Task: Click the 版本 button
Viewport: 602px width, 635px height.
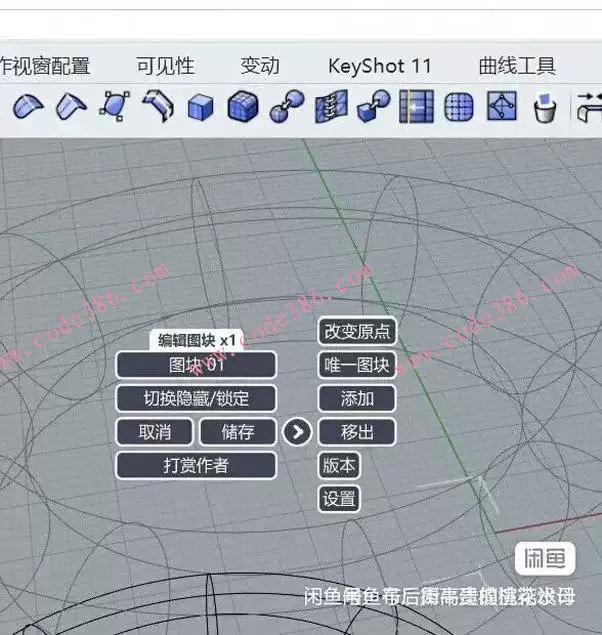Action: point(339,465)
